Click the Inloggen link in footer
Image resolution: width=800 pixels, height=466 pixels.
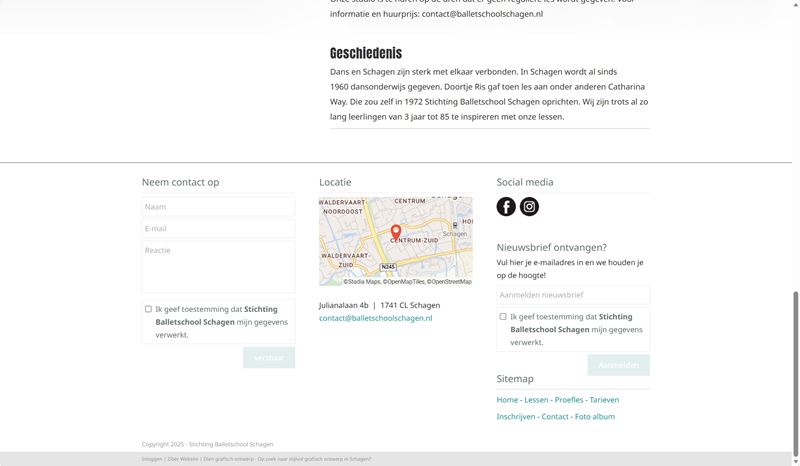(x=152, y=459)
